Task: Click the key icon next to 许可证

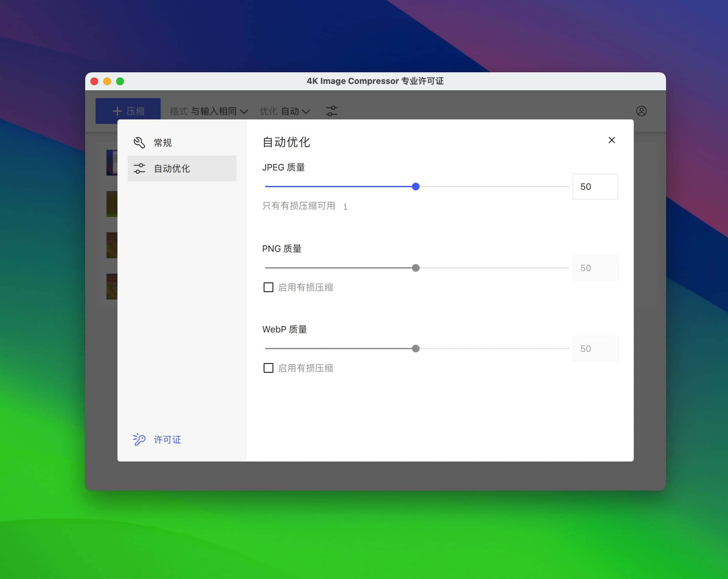Action: click(x=139, y=440)
